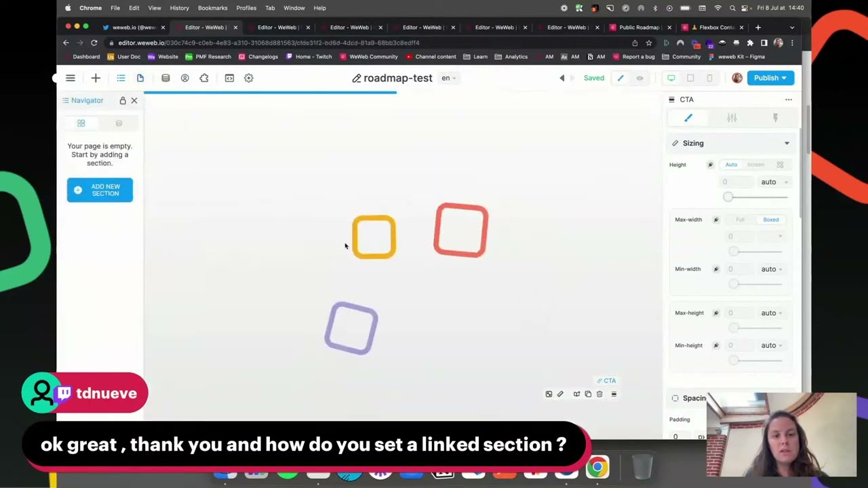Lock the Navigator panel

click(x=123, y=100)
